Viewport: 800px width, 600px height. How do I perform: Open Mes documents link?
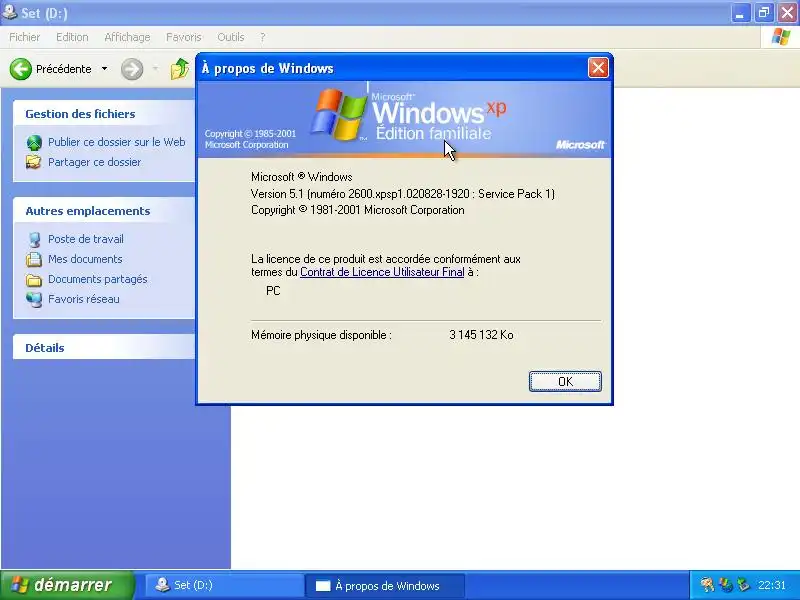[x=85, y=259]
